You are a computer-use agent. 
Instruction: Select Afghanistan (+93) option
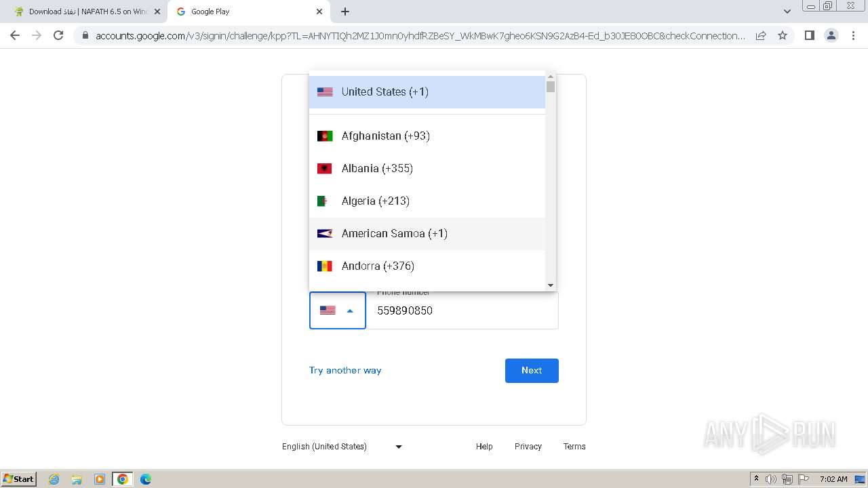pos(427,136)
